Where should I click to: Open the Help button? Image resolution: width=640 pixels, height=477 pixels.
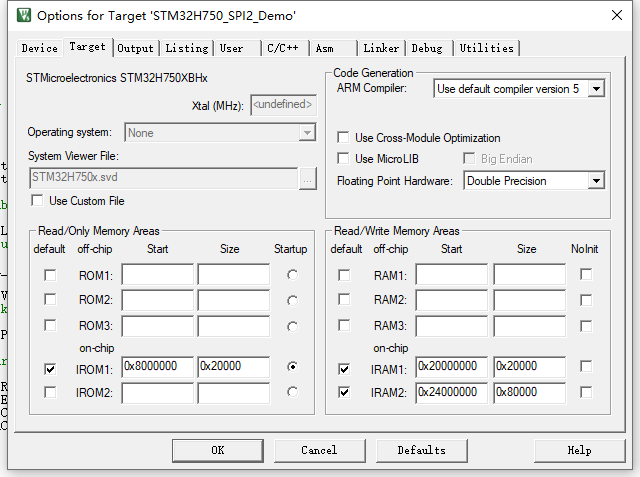pyautogui.click(x=580, y=450)
